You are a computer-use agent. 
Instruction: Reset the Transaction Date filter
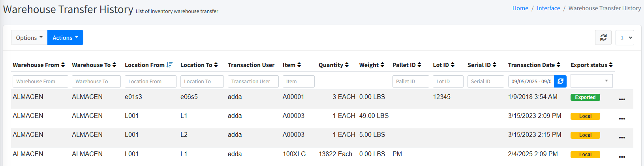560,81
